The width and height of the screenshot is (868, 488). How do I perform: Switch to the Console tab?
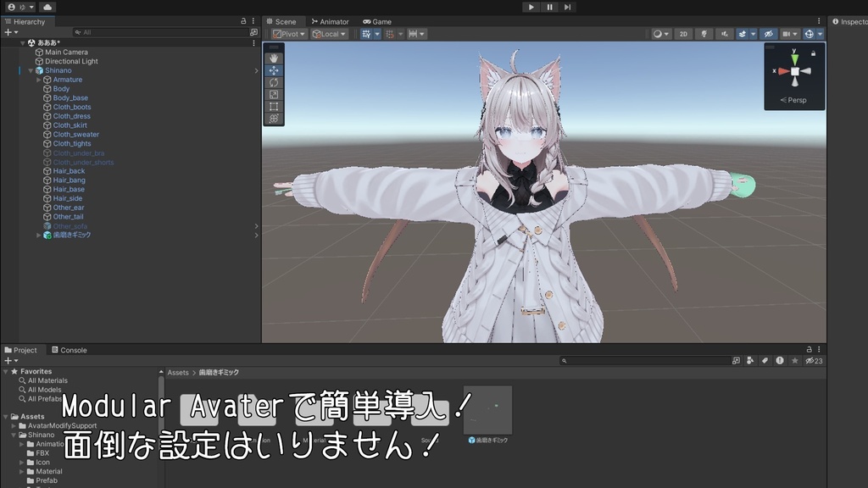tap(70, 349)
